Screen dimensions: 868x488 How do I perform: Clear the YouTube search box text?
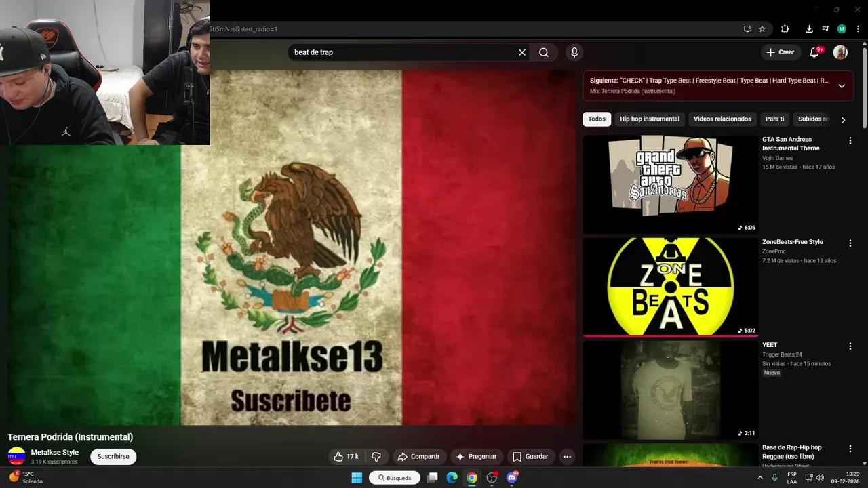pyautogui.click(x=522, y=52)
